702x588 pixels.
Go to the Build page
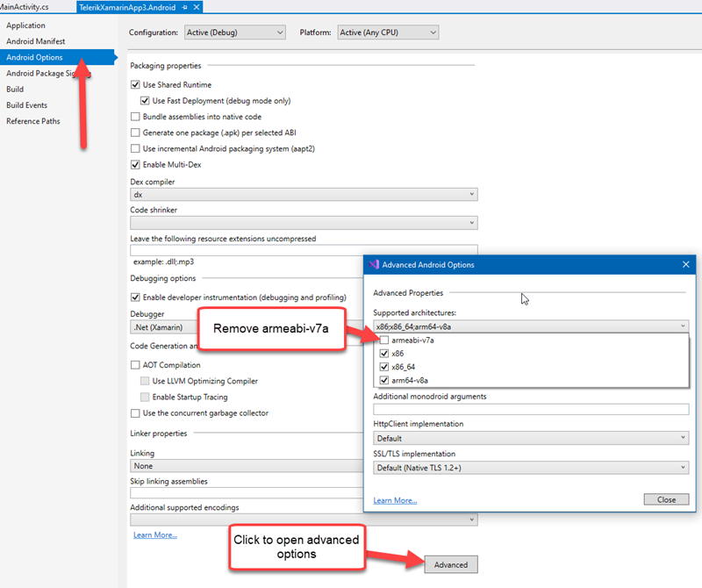tap(15, 90)
